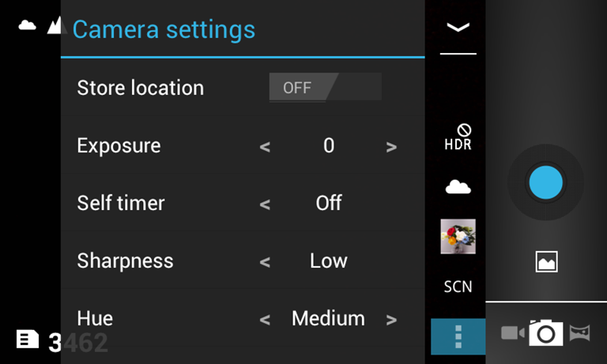Tap the three-dot more options icon

[x=458, y=336]
